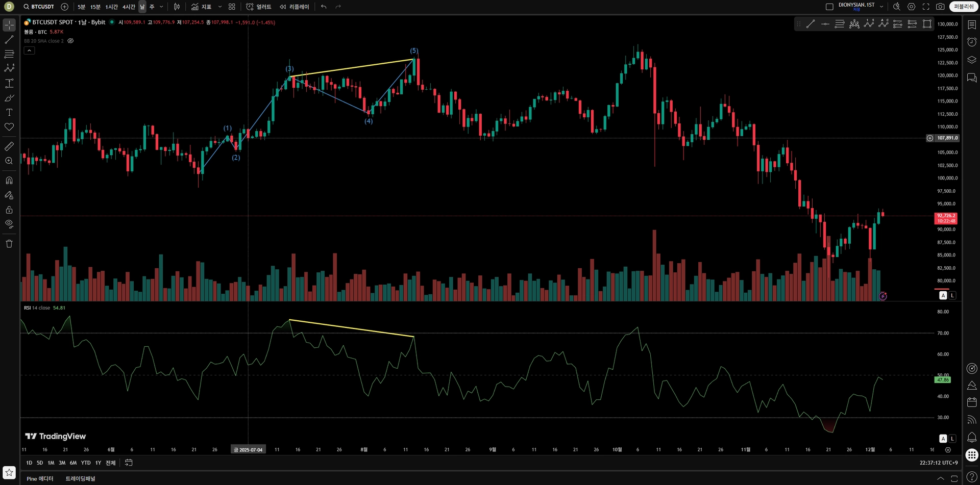Screen dimensions: 980x485
Task: Toggle visibility of BB 20 SMA indicator
Action: pos(70,41)
